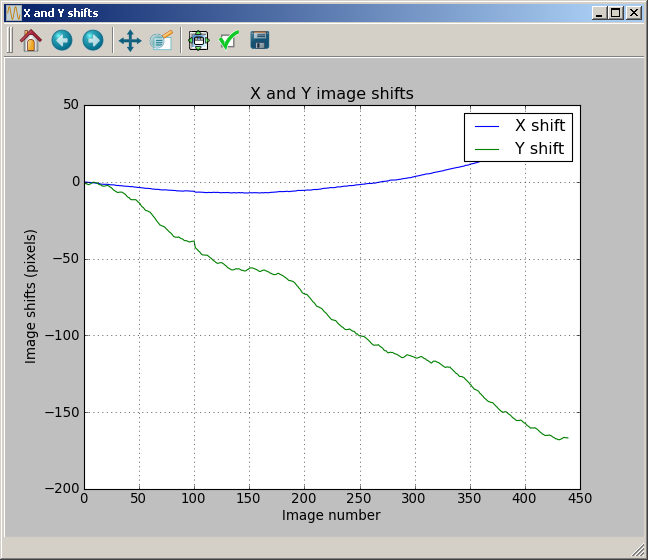Screen dimensions: 648x560
Task: Click the window resize grip corner
Action: pos(638,550)
